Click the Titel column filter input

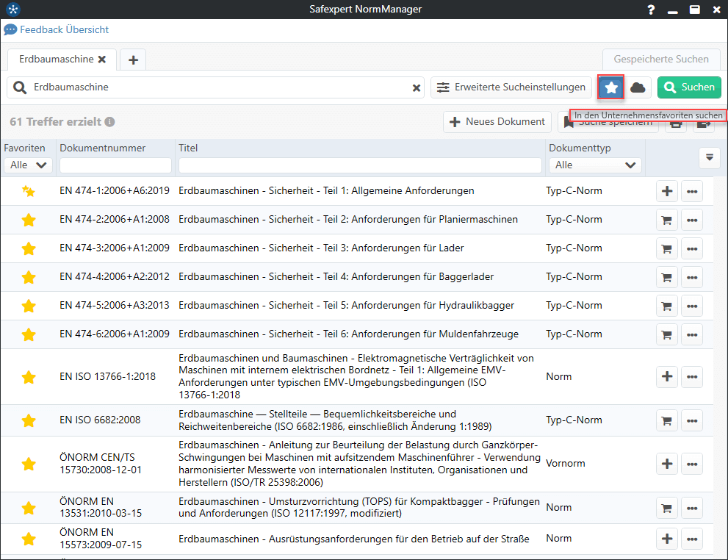360,165
